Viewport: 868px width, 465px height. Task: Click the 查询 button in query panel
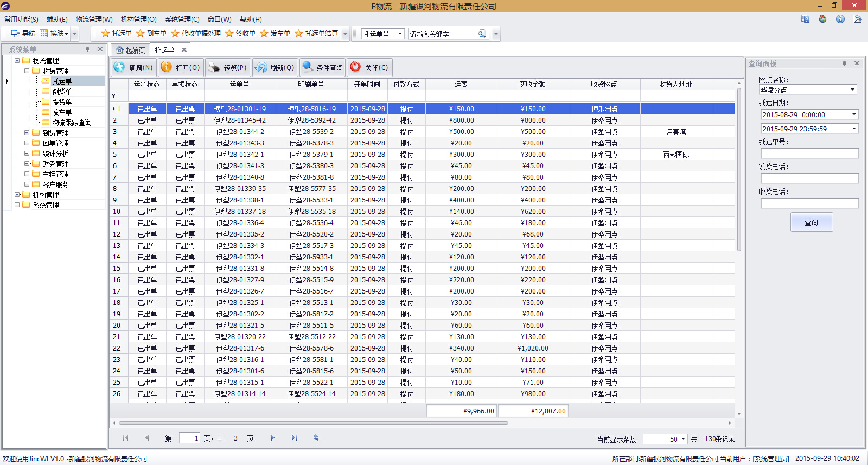coord(811,222)
